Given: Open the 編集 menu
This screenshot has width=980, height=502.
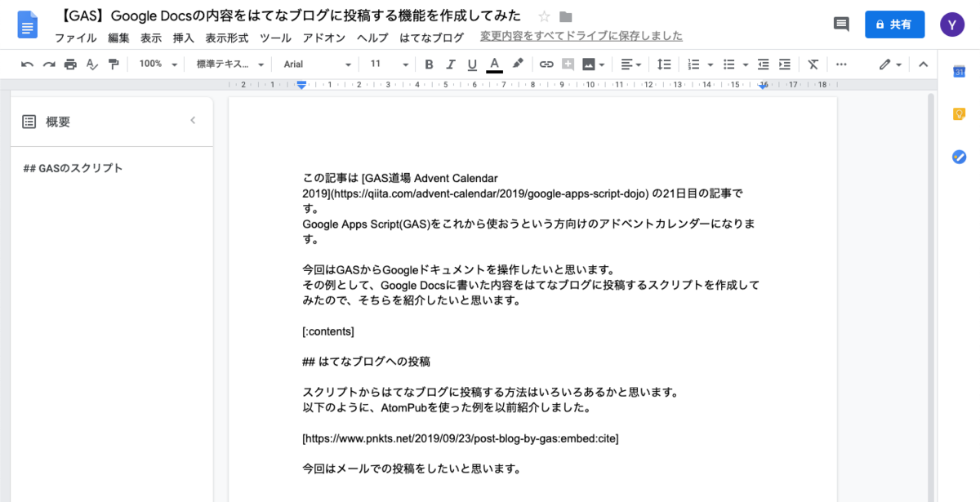Looking at the screenshot, I should tap(118, 38).
